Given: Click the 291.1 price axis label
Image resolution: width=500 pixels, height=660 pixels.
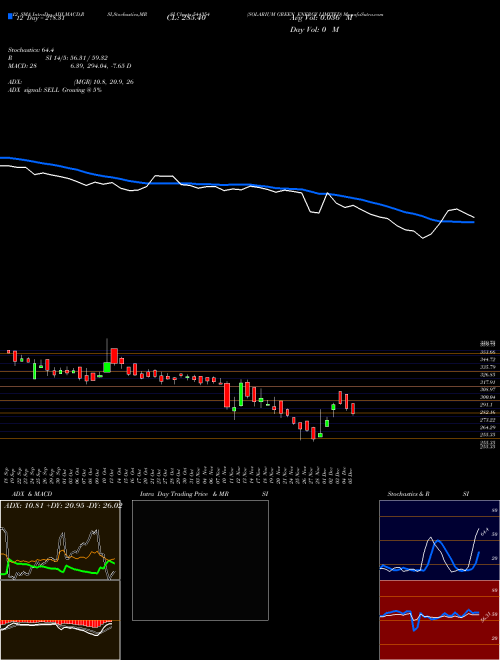Looking at the screenshot, I should pyautogui.click(x=489, y=405).
